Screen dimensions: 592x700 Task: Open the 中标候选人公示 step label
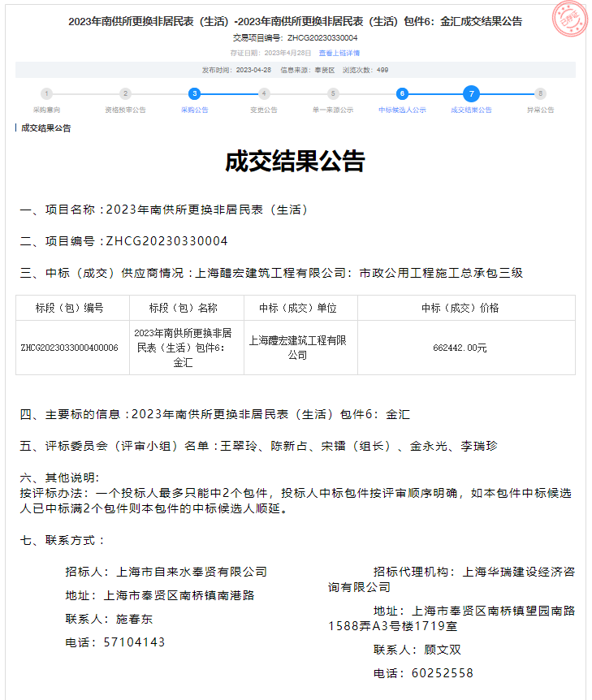pos(402,110)
